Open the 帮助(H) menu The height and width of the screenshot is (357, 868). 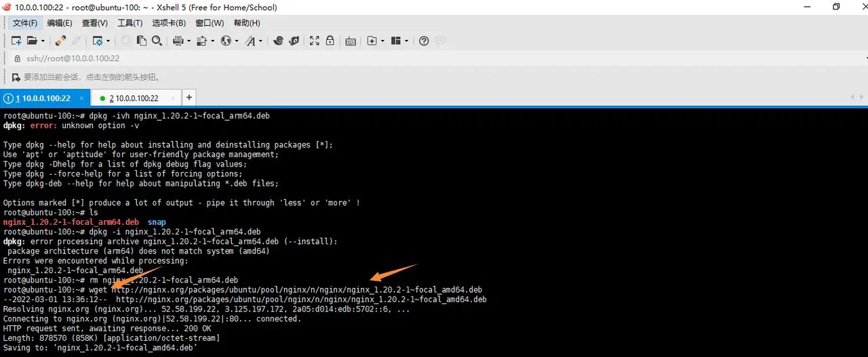click(247, 23)
